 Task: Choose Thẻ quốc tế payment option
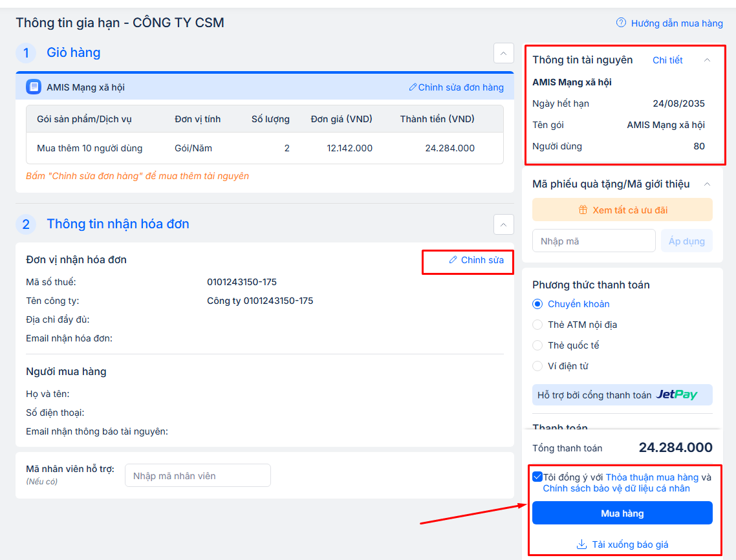tap(537, 345)
